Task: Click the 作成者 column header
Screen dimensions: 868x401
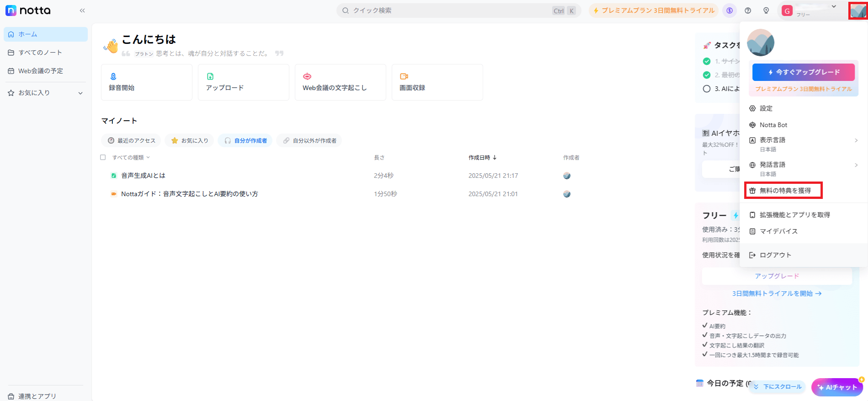Action: click(x=571, y=157)
